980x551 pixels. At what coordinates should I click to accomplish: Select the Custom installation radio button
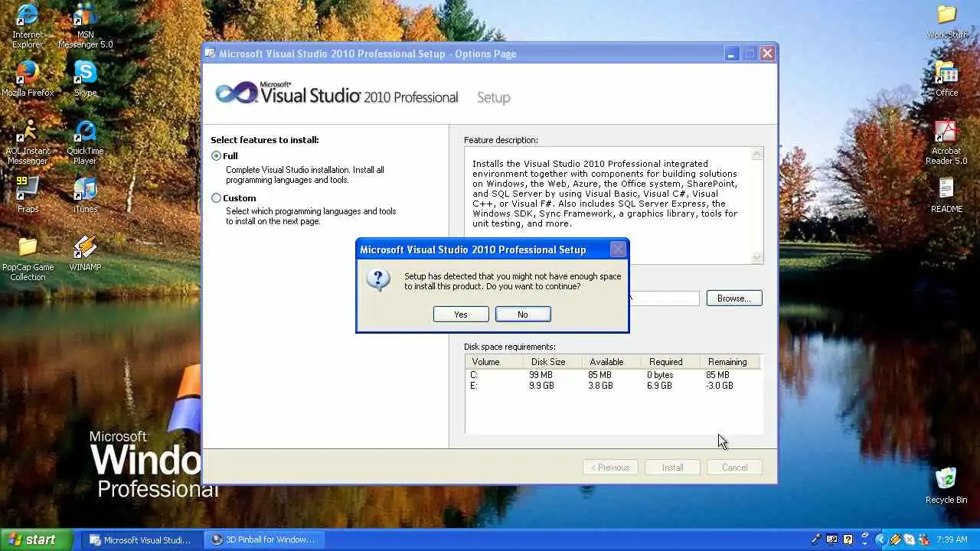[x=217, y=198]
